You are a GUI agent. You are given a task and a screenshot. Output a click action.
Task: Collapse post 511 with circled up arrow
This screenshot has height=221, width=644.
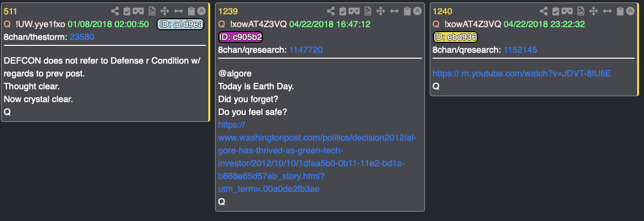[x=202, y=11]
